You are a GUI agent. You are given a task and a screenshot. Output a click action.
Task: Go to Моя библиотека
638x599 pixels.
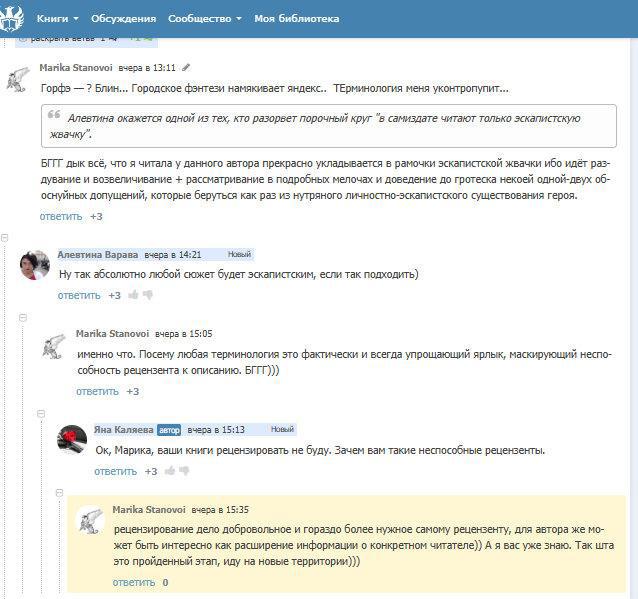[x=296, y=19]
